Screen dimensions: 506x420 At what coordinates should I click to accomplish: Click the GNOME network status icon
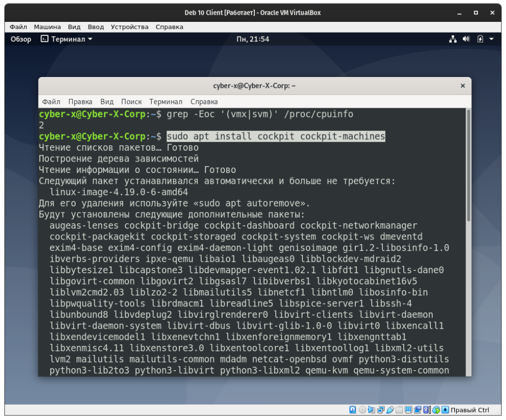tap(453, 39)
